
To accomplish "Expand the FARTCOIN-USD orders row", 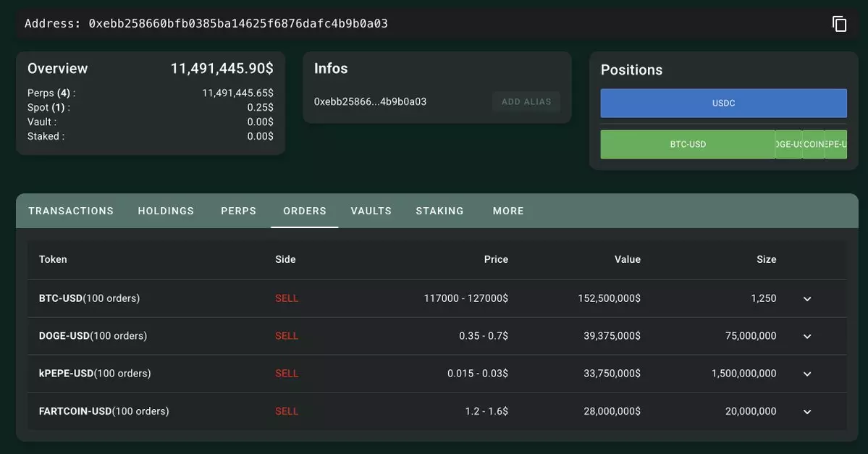I will (x=807, y=412).
